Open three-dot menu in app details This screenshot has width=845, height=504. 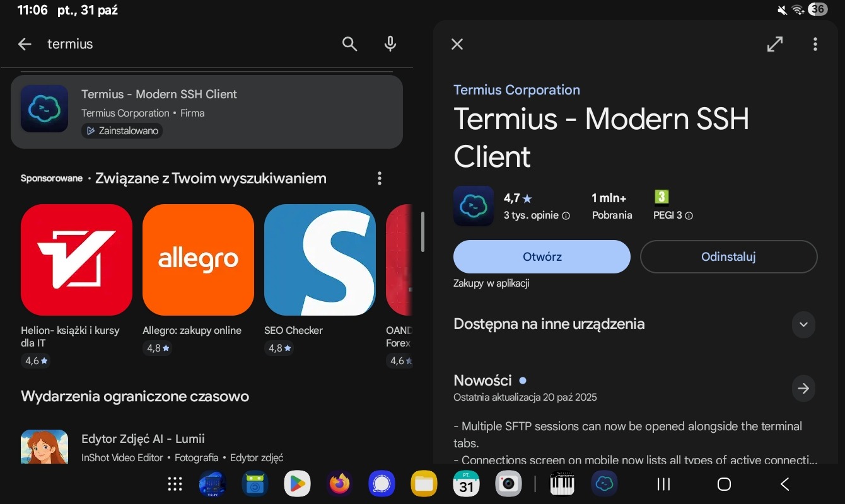click(x=815, y=44)
